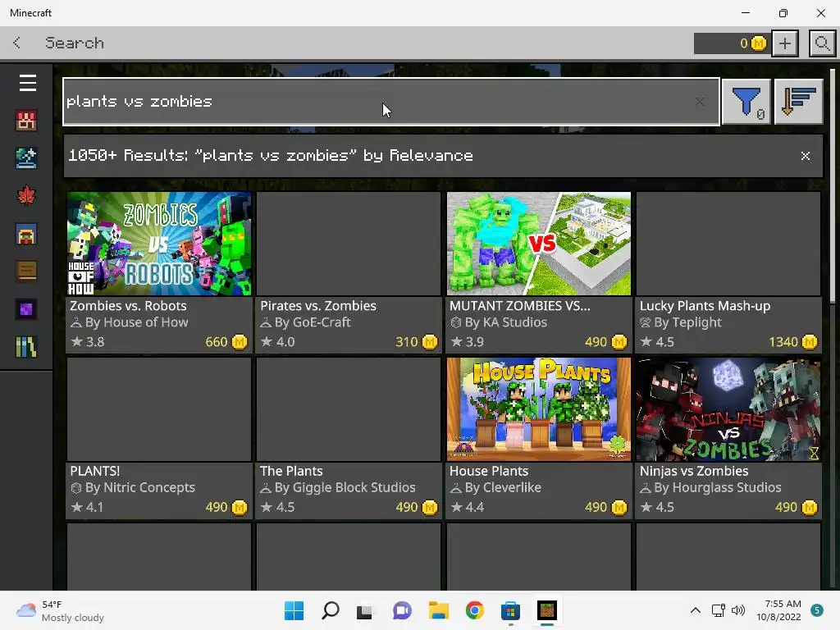Click By GoE-Craft creator text
840x630 pixels.
(x=313, y=322)
